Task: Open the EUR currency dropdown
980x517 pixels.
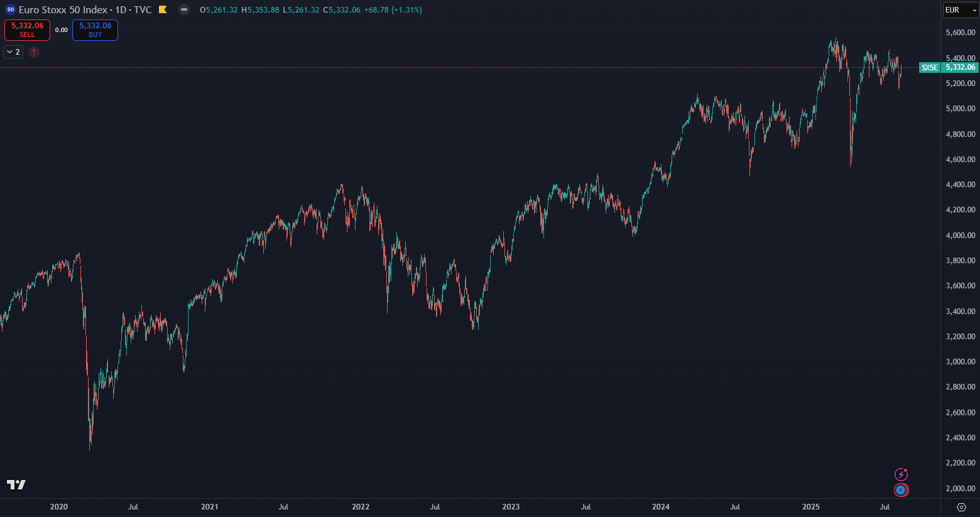Action: [x=961, y=10]
